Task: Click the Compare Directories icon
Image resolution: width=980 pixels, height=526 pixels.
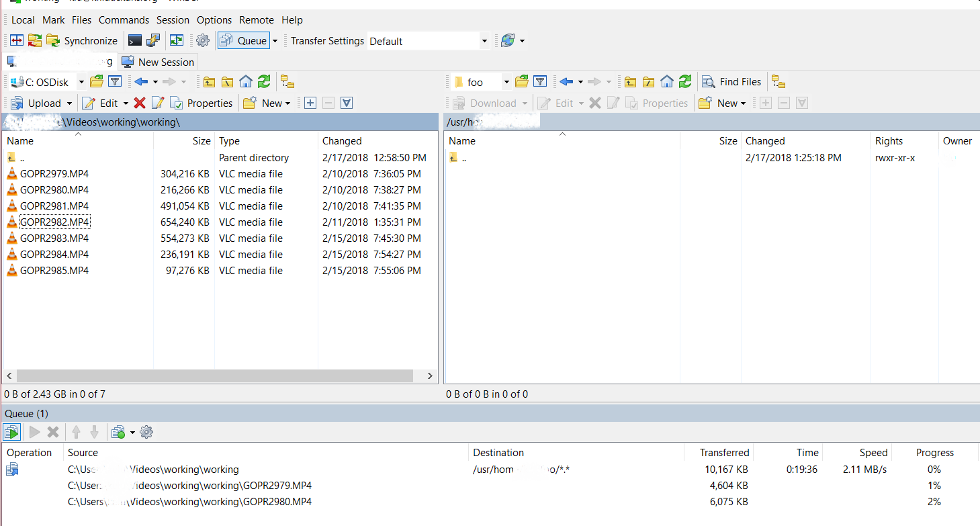Action: point(17,41)
